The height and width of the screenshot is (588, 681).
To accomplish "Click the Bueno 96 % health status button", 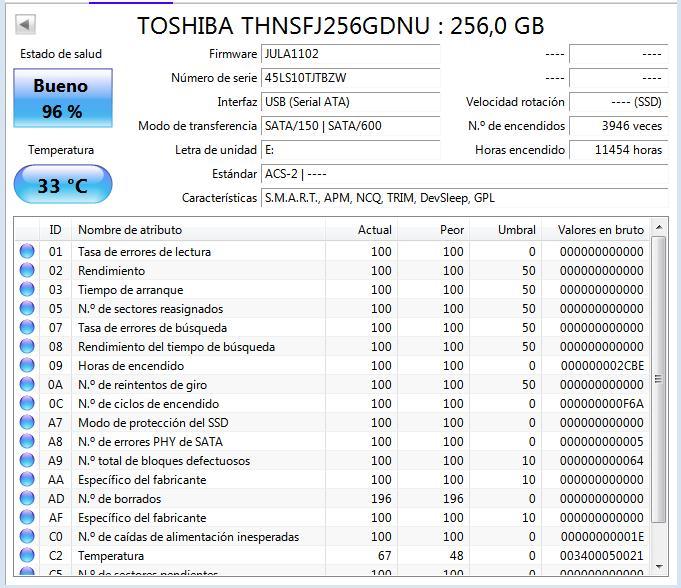I will [63, 98].
